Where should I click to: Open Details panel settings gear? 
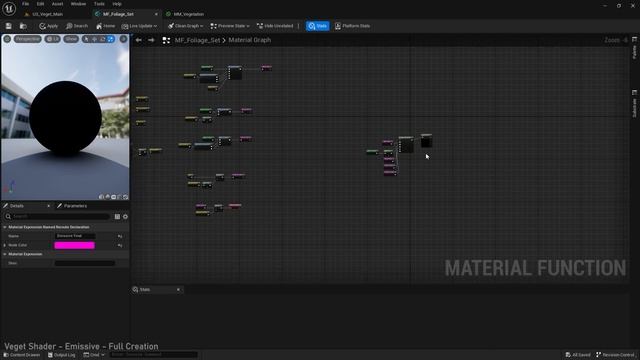point(125,216)
